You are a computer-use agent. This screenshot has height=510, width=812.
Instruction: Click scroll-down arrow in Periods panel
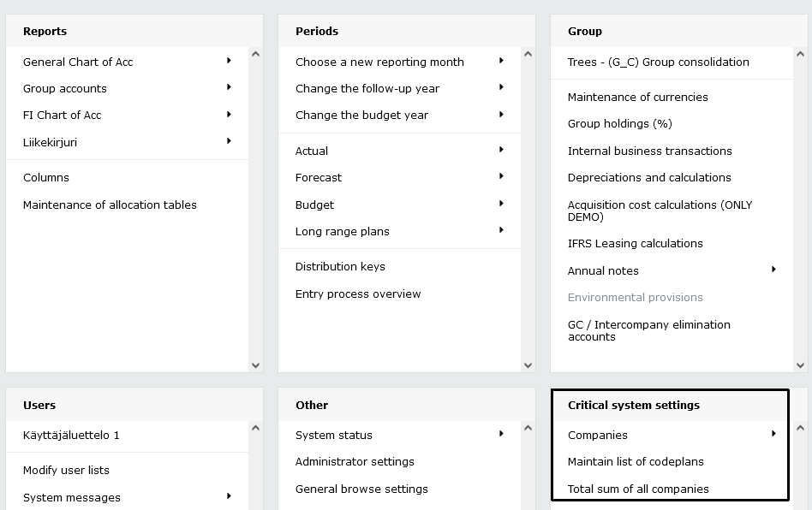click(528, 365)
